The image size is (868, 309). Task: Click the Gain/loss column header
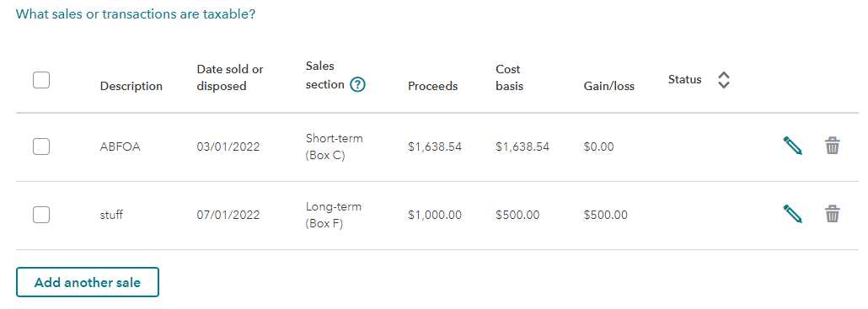(609, 86)
